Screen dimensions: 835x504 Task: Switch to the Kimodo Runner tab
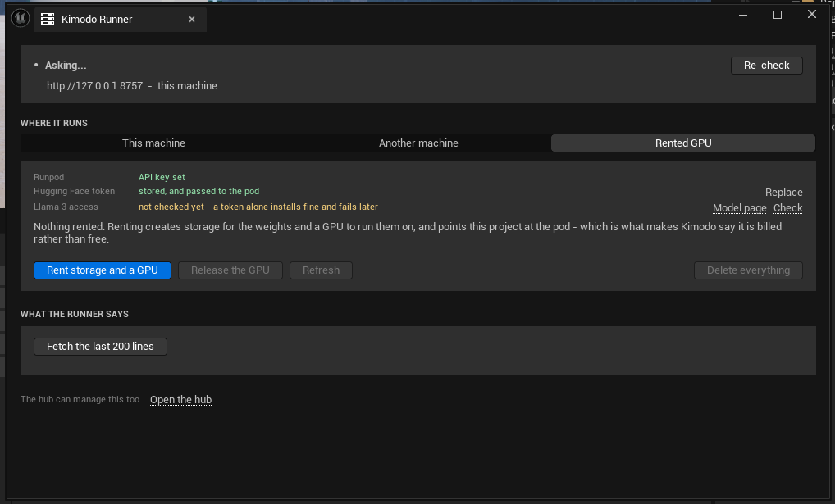(x=121, y=19)
